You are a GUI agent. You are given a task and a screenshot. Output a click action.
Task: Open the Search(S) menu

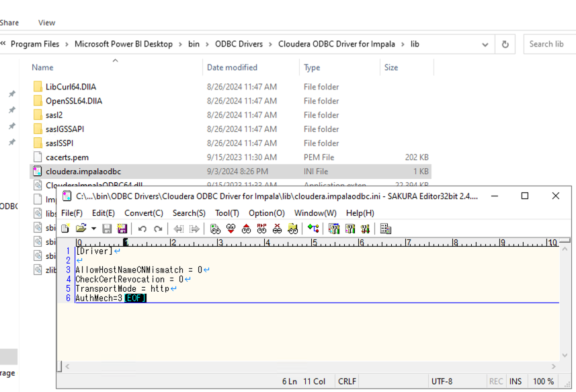pos(189,213)
